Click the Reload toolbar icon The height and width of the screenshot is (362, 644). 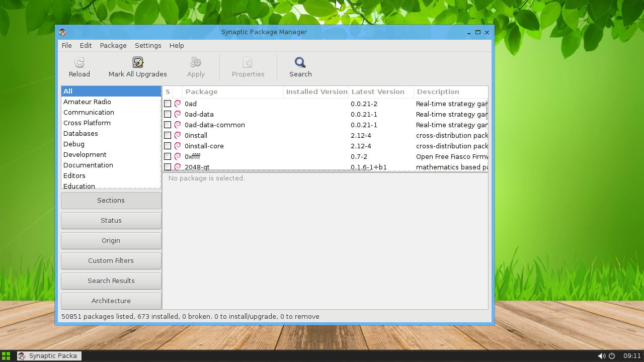(x=79, y=62)
